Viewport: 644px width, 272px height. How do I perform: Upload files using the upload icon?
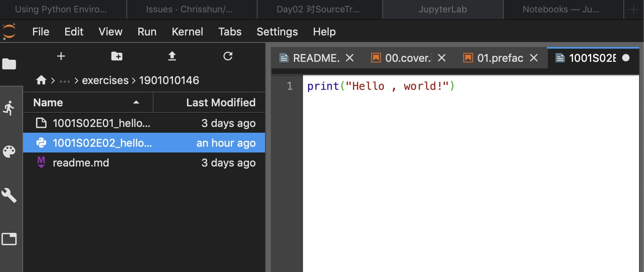point(172,56)
